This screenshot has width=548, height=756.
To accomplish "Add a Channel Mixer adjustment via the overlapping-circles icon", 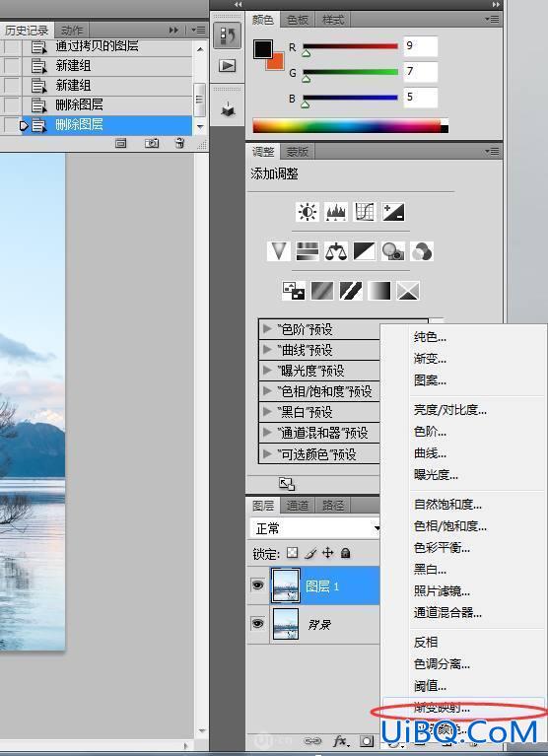I will [x=422, y=251].
